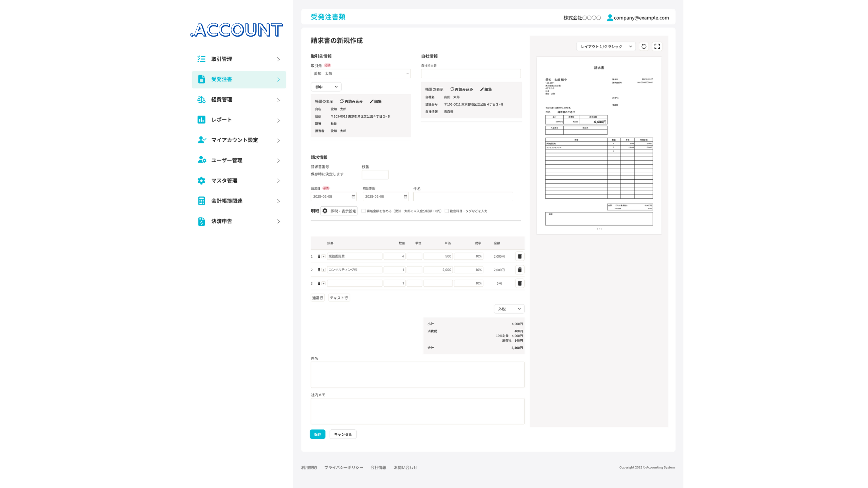Check 勘定科目・タグなどを入力 option
The image size is (868, 488).
[447, 211]
